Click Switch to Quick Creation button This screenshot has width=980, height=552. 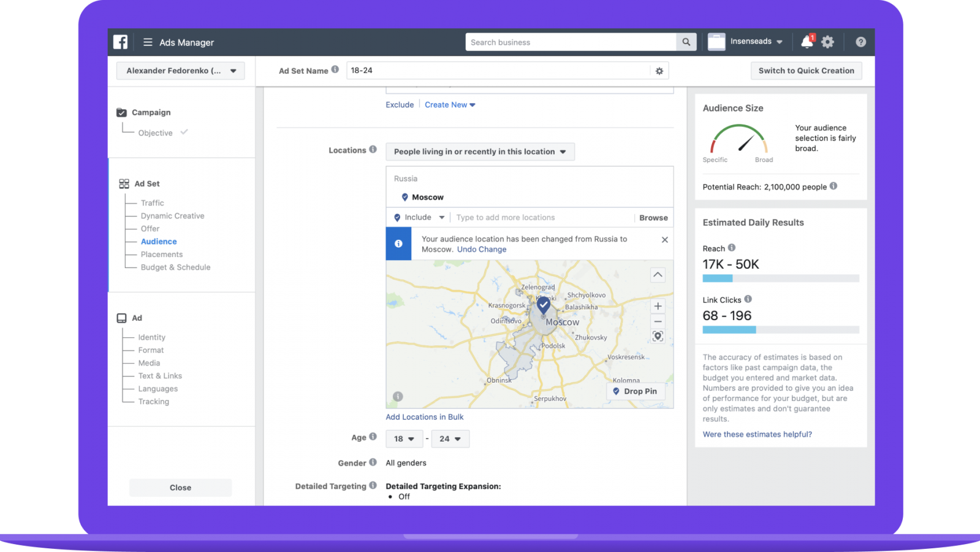tap(806, 71)
